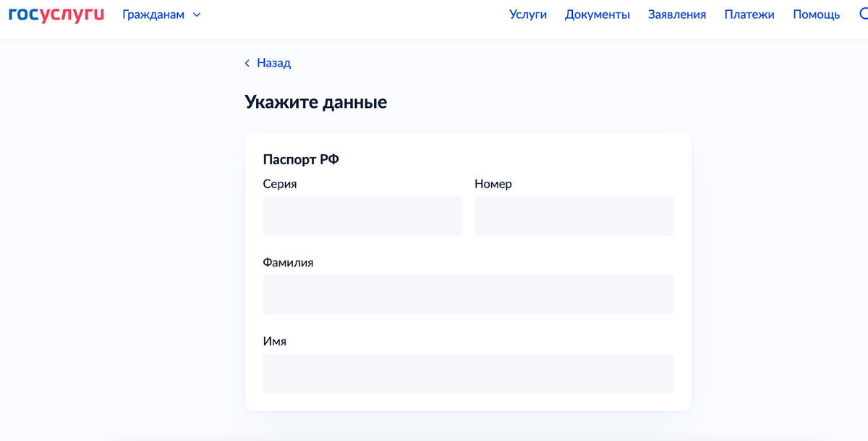Click inside the Серия input field
The image size is (868, 441).
coord(362,216)
